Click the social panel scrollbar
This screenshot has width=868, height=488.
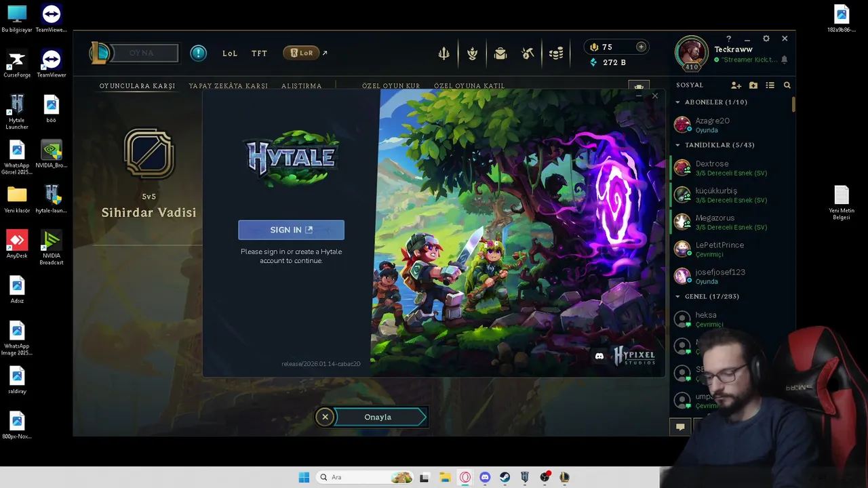pos(793,105)
